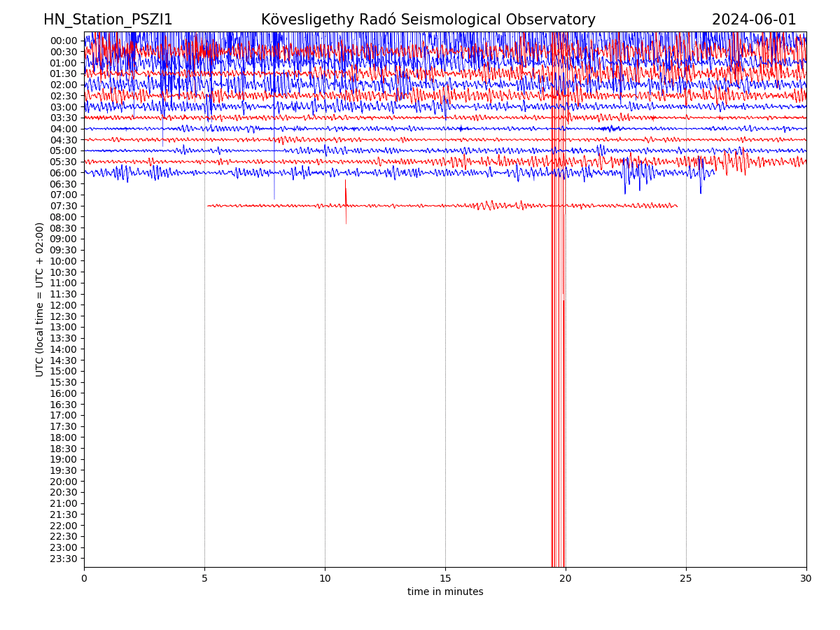Select the 03:30 row time label
Screen dimensions: 840x630
tap(63, 118)
